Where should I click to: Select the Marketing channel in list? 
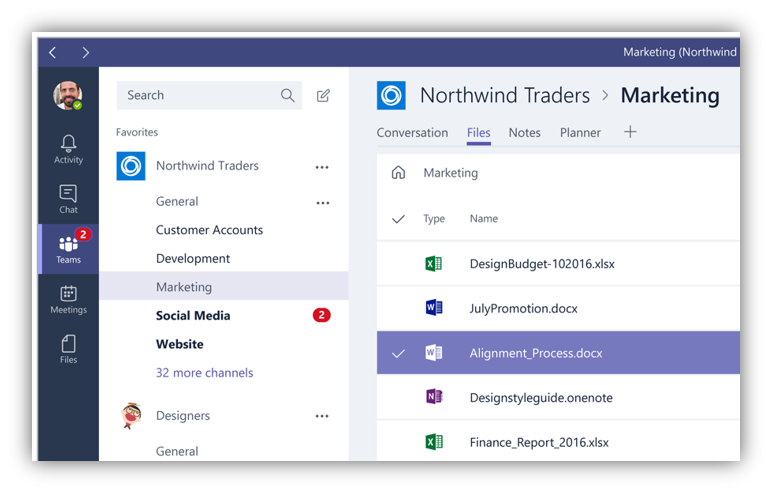tap(224, 287)
